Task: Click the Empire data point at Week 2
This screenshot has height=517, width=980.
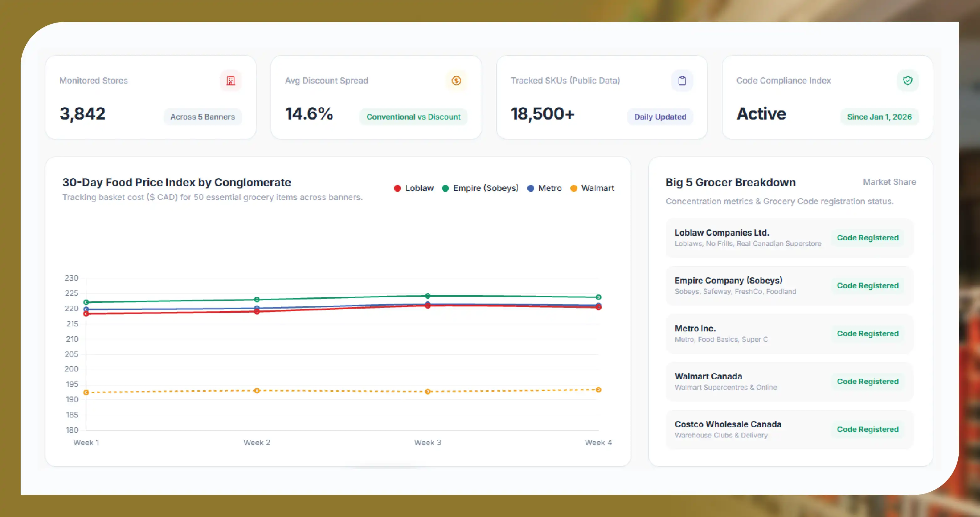Action: point(257,300)
